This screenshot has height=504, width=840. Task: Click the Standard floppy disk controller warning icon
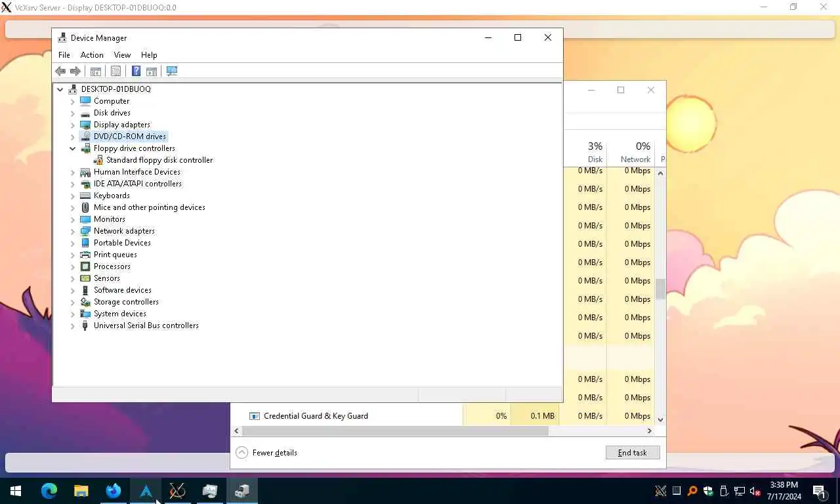(98, 160)
